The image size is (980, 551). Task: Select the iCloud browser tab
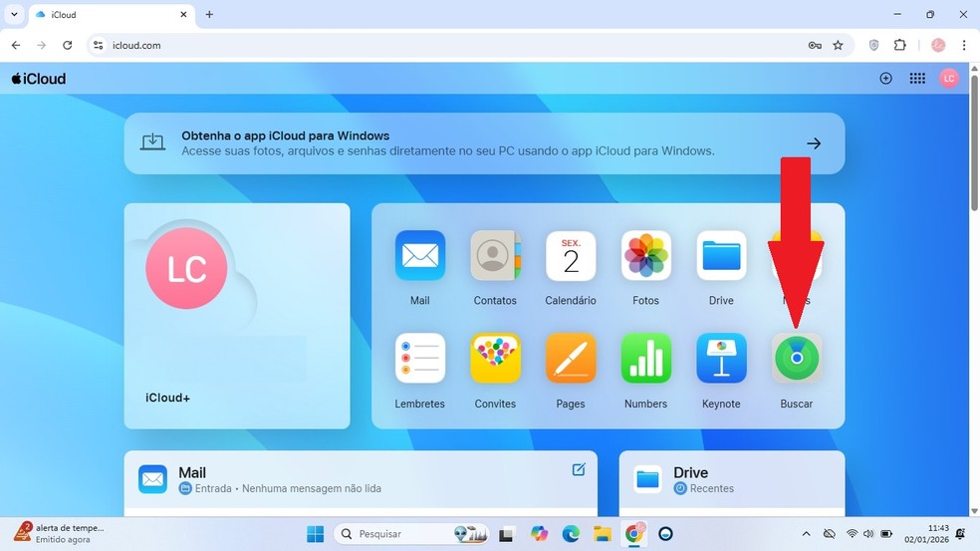point(112,14)
